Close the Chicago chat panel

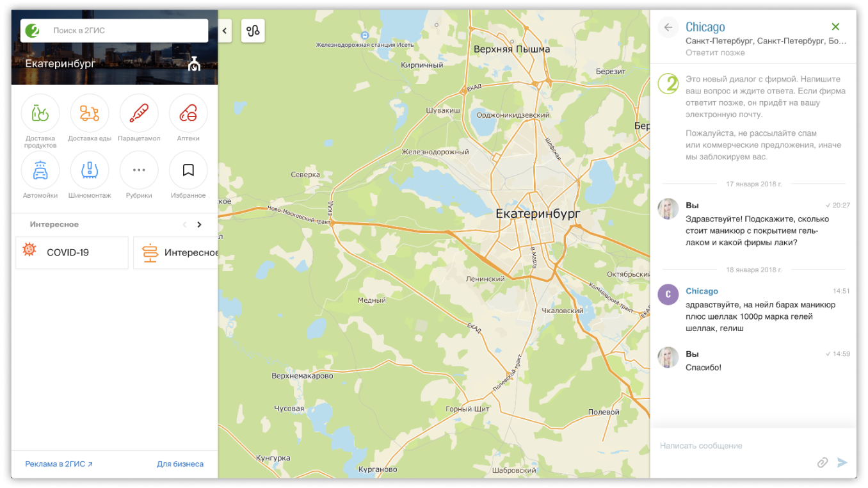[x=835, y=27]
